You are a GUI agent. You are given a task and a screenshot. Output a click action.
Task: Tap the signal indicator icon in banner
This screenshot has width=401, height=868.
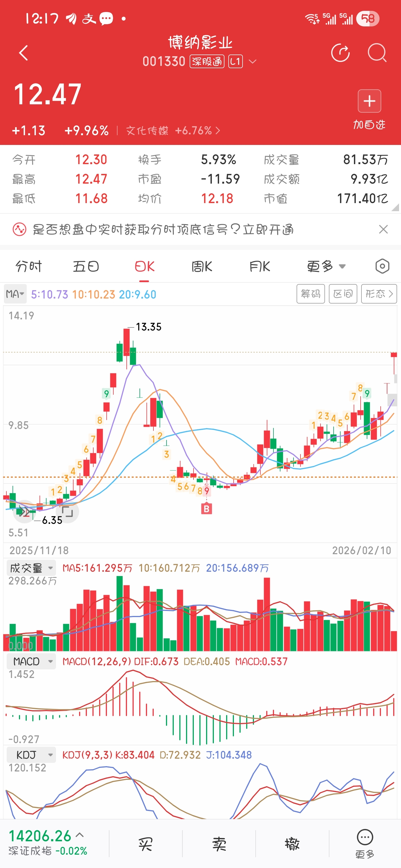click(19, 230)
